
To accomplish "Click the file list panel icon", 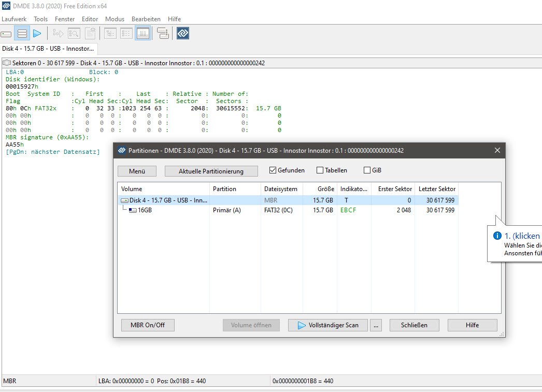I will coord(126,34).
